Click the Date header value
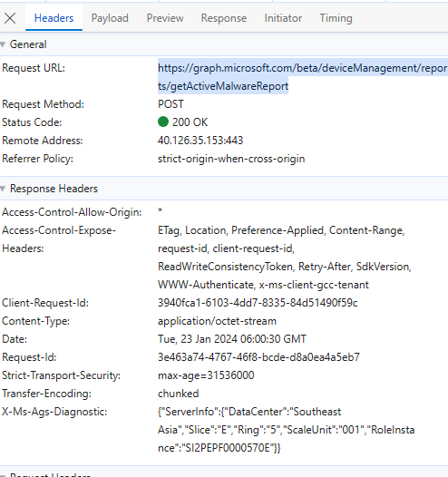 (x=232, y=339)
